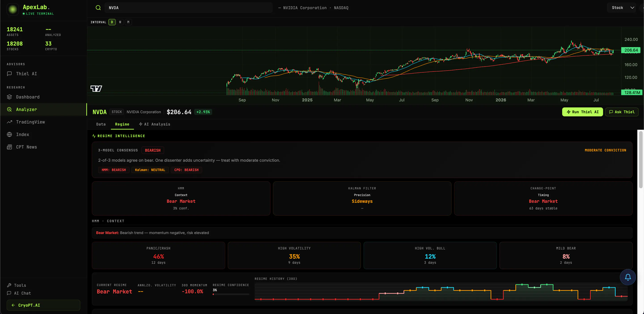Image resolution: width=644 pixels, height=314 pixels.
Task: Select the Weekly (W) interval
Action: (120, 22)
